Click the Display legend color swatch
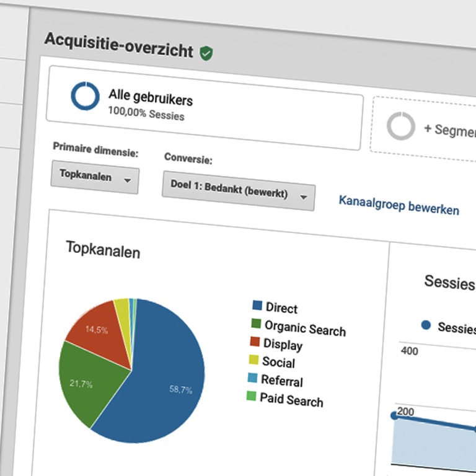Screen dimensions: 476x476 click(x=255, y=342)
